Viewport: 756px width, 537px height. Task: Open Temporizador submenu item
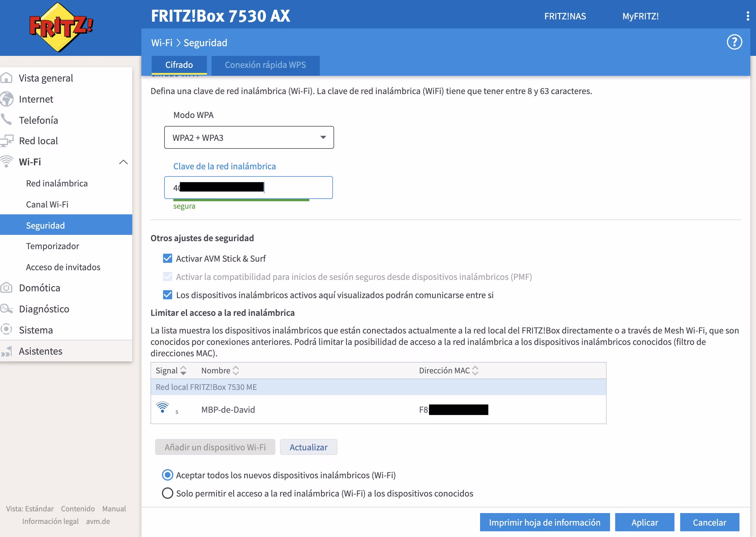52,246
